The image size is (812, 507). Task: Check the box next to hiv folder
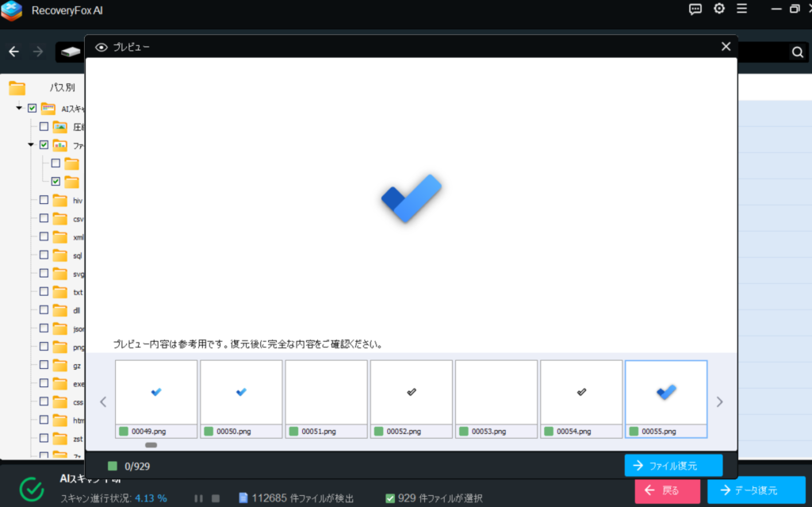(44, 201)
